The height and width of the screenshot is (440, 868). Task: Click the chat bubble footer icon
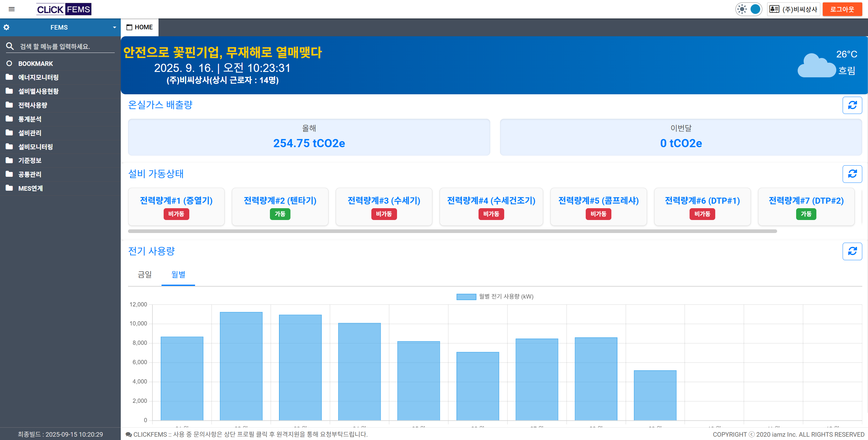click(x=129, y=434)
